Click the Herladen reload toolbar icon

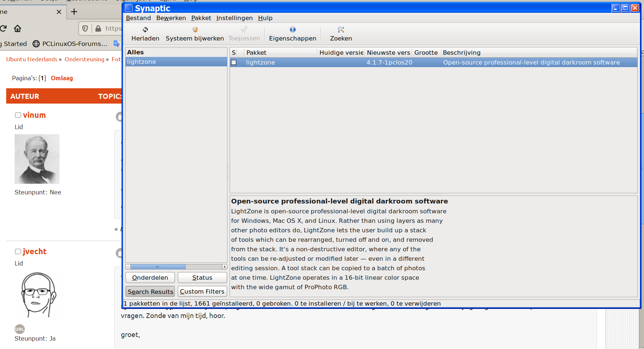pyautogui.click(x=145, y=30)
